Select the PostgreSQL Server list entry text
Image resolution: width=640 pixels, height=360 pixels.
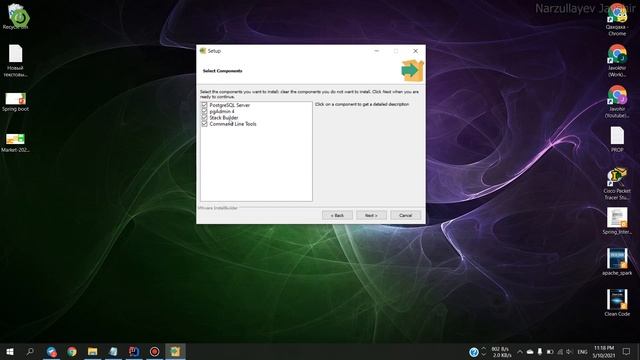[229, 105]
